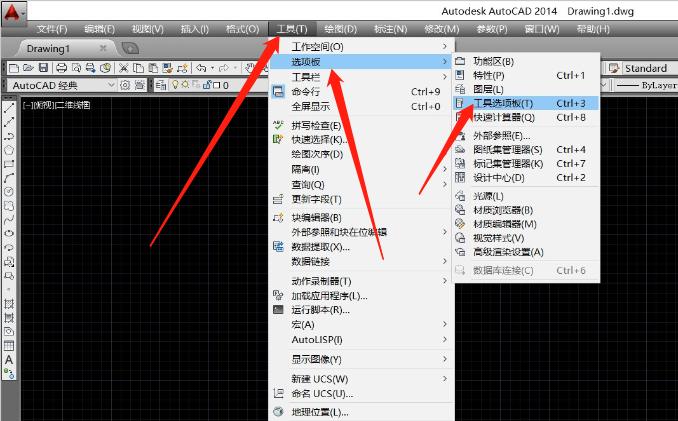Close the Drawing1 tab with its x
Viewport: 678px width, 421px height.
coord(103,48)
